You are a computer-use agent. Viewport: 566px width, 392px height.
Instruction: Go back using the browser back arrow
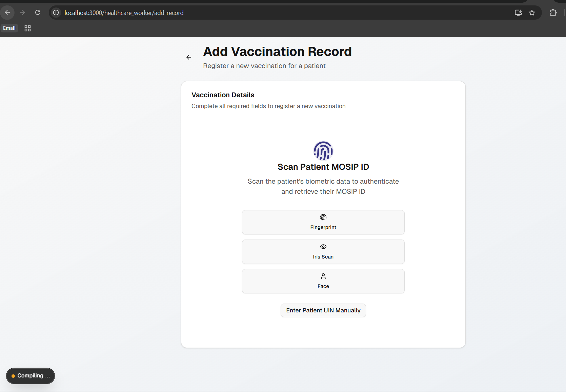pos(7,13)
